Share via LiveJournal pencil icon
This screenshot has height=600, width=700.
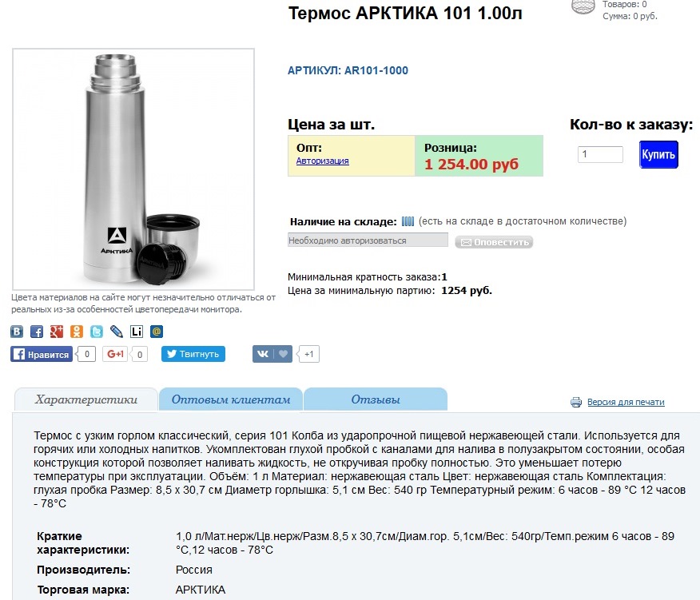(x=116, y=332)
